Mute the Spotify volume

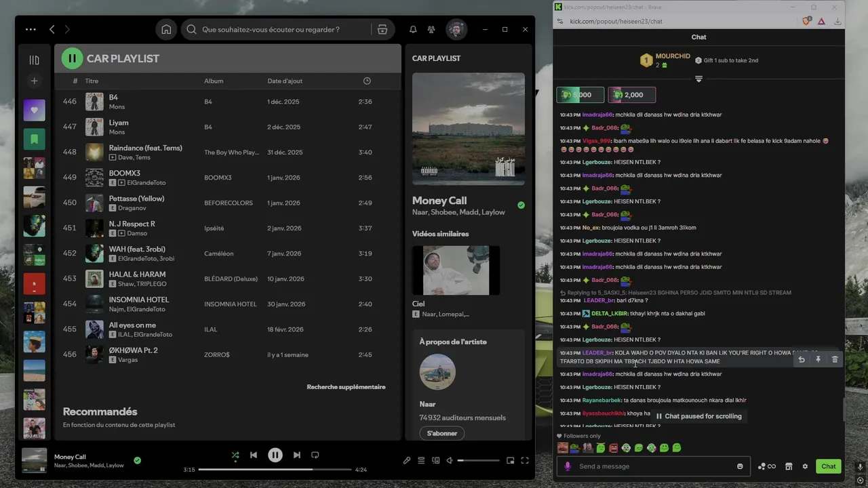tap(449, 461)
